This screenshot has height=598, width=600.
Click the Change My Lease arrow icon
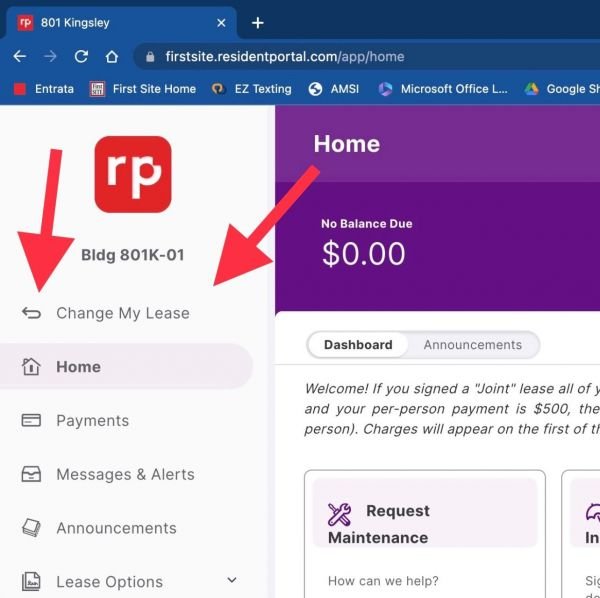[31, 313]
